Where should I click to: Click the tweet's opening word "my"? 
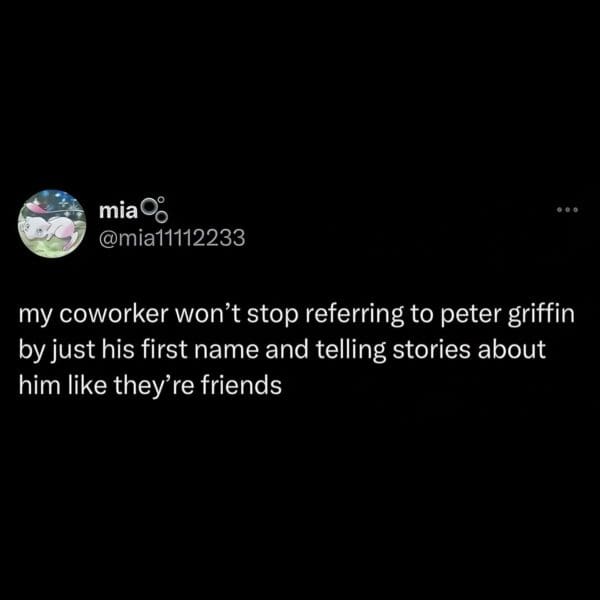35,316
